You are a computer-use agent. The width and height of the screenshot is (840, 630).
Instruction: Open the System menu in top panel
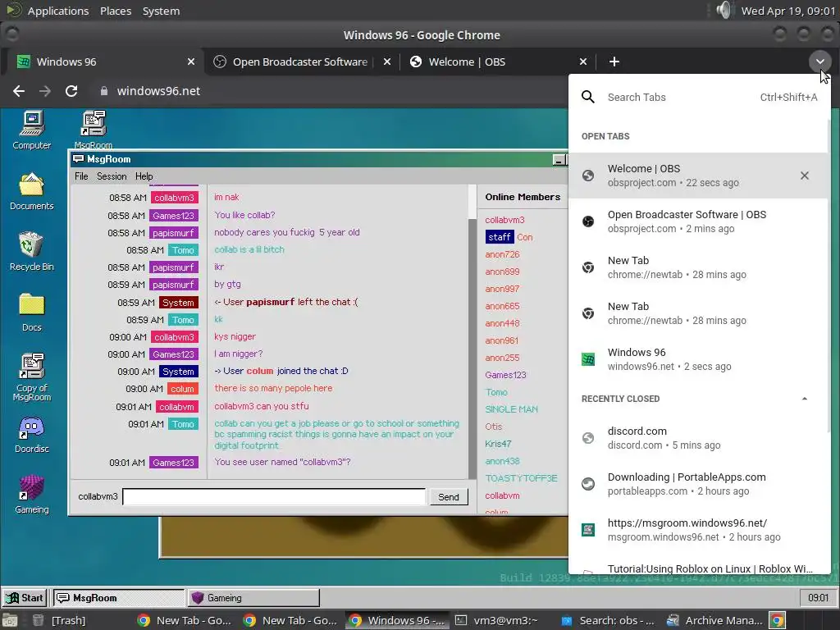161,11
